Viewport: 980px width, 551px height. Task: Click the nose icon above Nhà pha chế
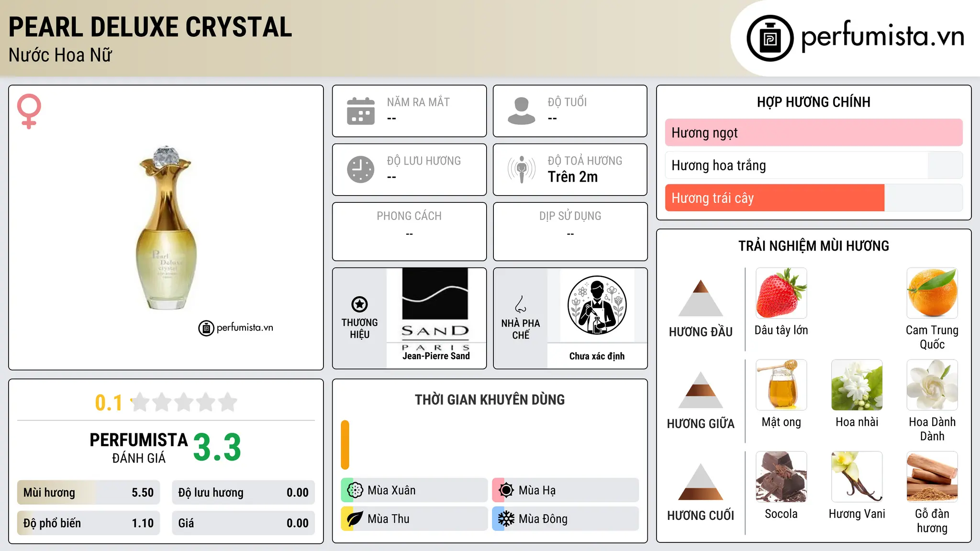[x=521, y=304]
